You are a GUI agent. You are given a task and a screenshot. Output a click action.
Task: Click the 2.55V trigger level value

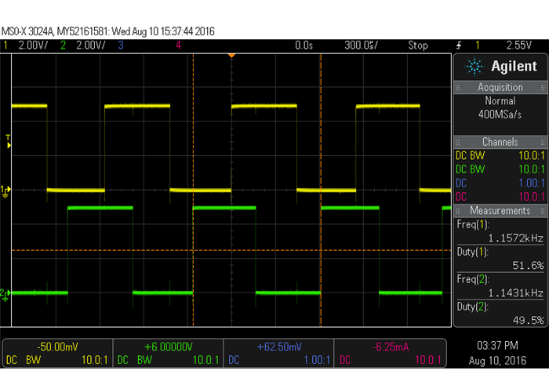[518, 45]
